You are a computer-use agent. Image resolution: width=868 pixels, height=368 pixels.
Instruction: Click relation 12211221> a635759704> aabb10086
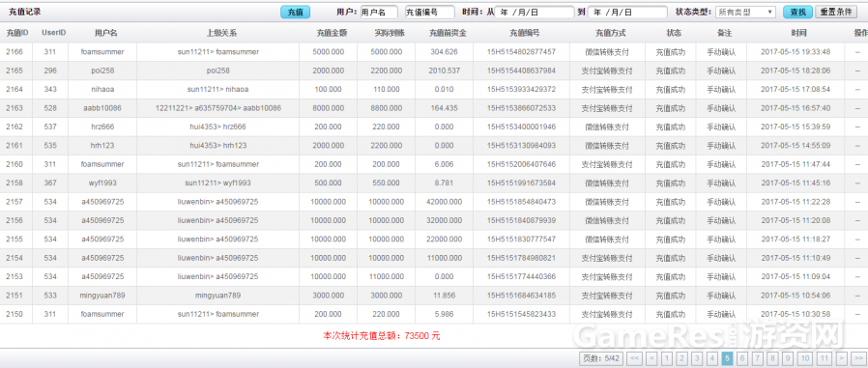tap(218, 108)
